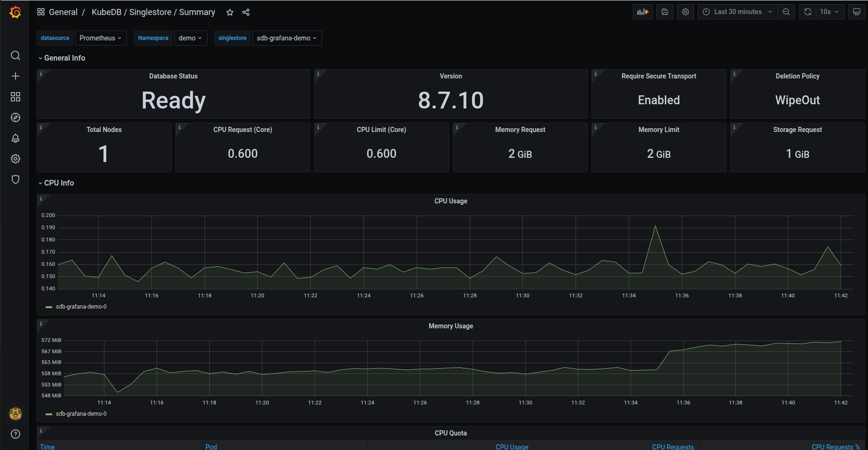Refresh the dashboard now
868x450 pixels.
click(x=808, y=12)
